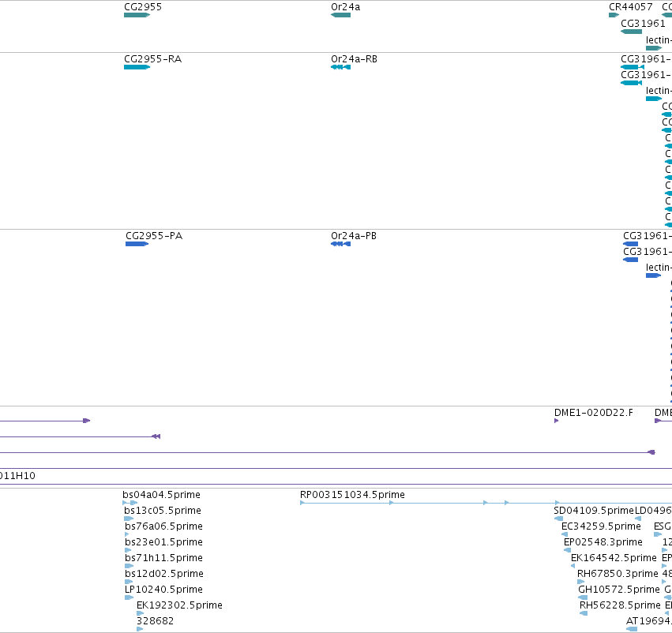Click the RH56228.5prime label
672x633 pixels.
coord(620,605)
